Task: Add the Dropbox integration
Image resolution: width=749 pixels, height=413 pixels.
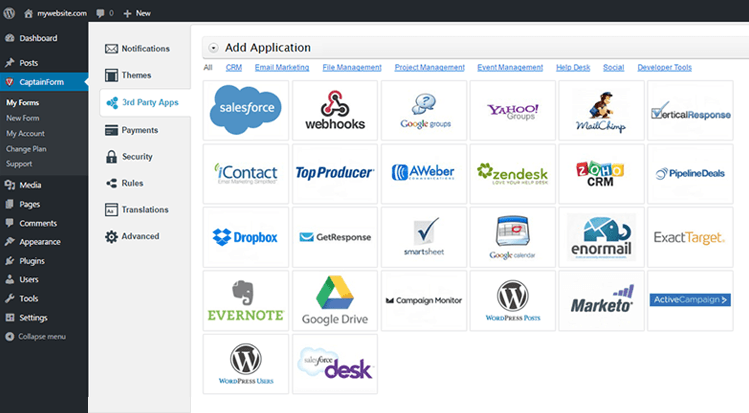Action: coord(246,237)
